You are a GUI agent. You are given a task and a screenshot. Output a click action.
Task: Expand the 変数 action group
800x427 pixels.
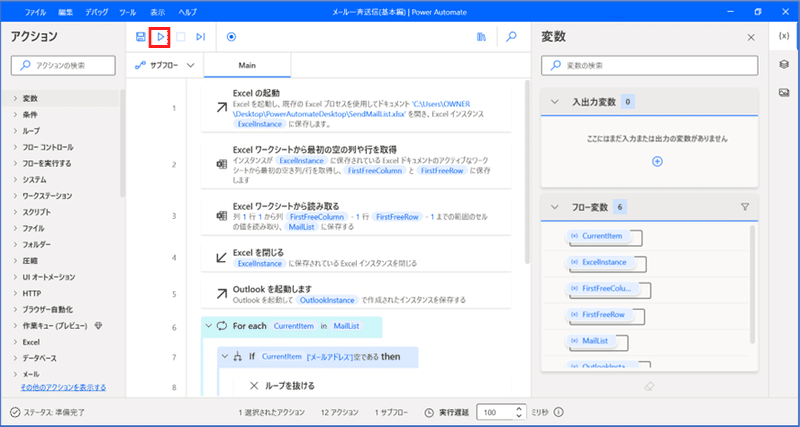point(16,98)
